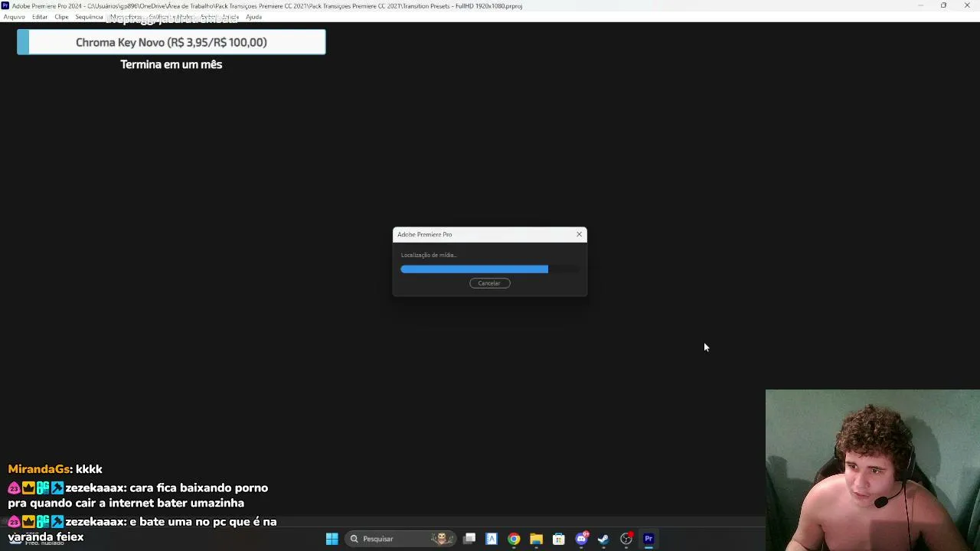Close the Premiere Pro main window
This screenshot has width=980, height=551.
pyautogui.click(x=967, y=5)
